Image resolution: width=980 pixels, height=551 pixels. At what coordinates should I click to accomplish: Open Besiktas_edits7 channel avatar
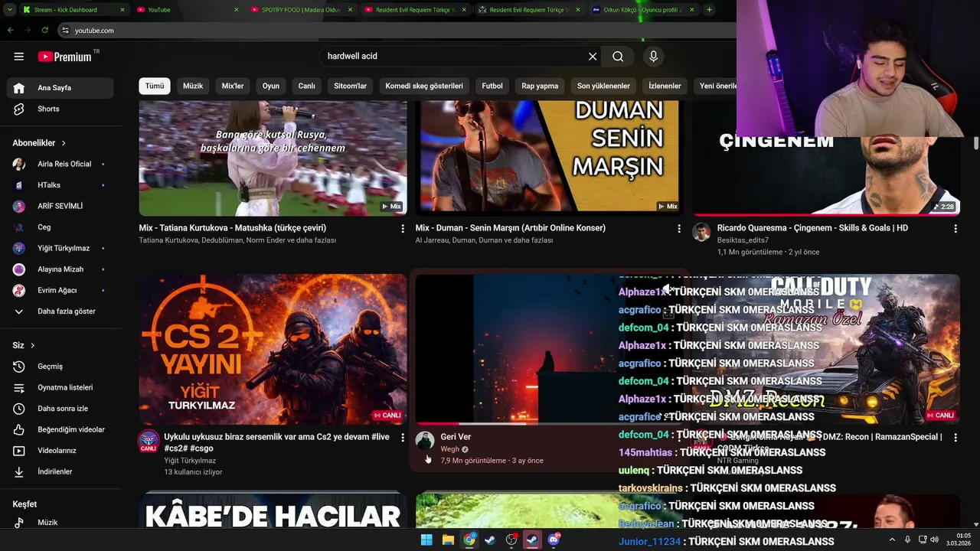click(701, 232)
